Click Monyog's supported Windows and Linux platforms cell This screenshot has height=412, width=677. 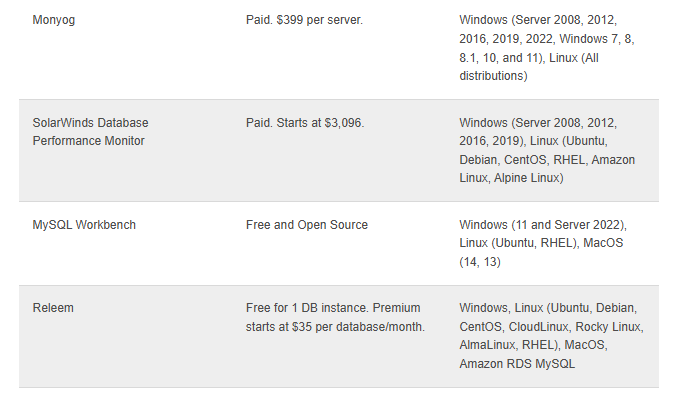coord(547,48)
